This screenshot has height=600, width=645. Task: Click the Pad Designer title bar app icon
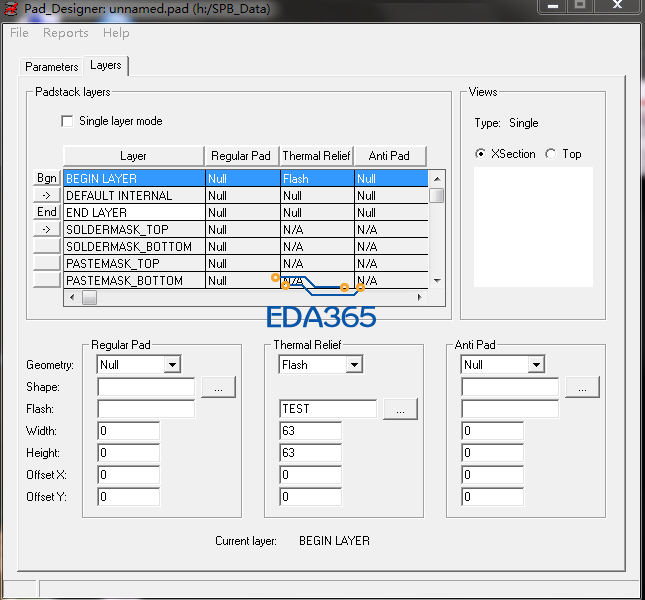pos(11,8)
